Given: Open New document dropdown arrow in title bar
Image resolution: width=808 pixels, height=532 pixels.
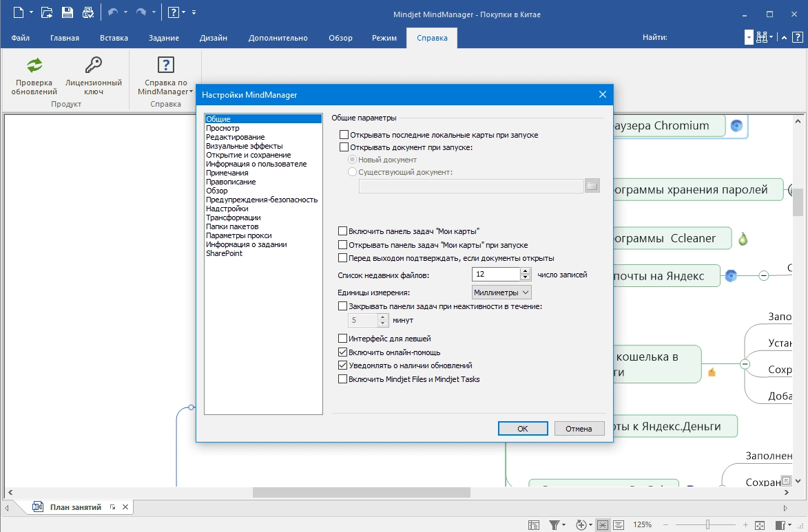Looking at the screenshot, I should click(x=31, y=12).
